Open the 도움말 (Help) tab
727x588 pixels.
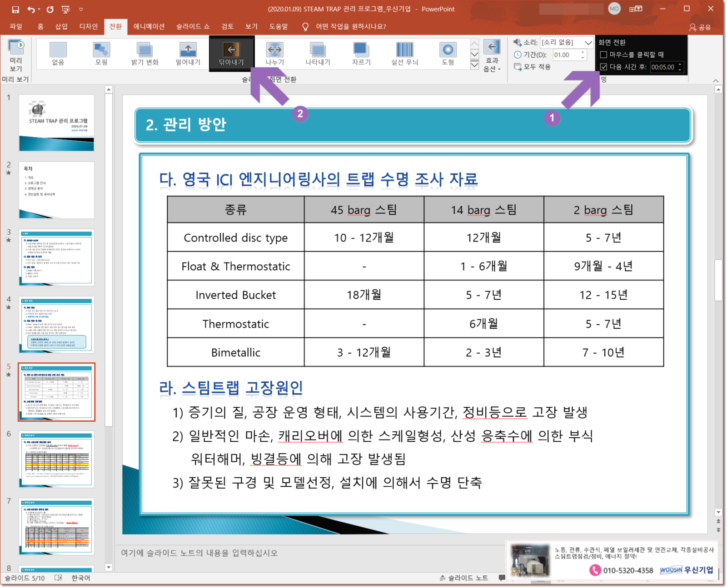pos(279,26)
